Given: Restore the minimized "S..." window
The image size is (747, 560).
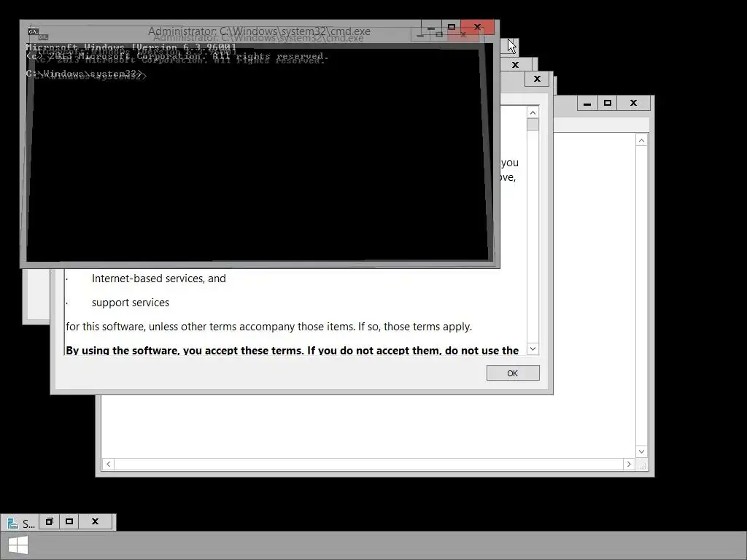Looking at the screenshot, I should pos(49,521).
